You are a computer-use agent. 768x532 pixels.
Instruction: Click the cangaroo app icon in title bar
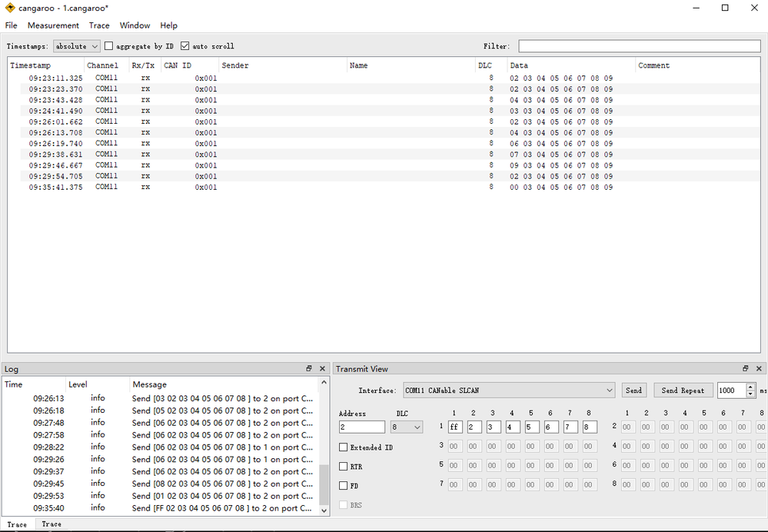[10, 8]
